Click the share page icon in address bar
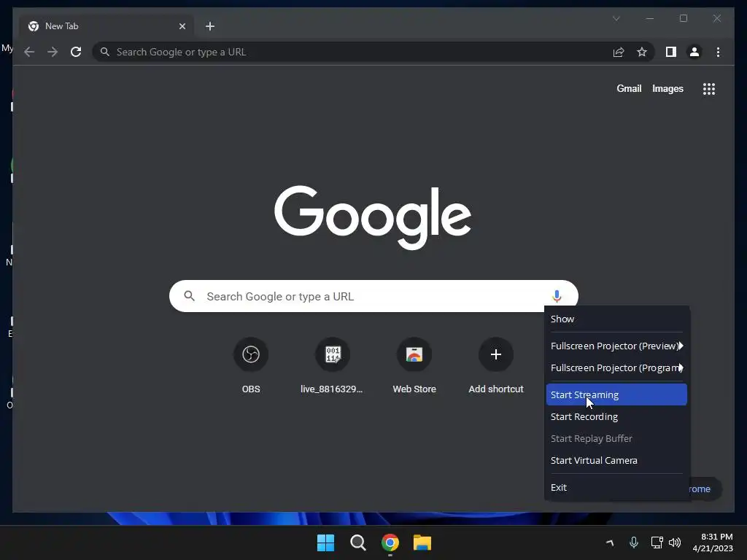The image size is (747, 560). tap(619, 52)
